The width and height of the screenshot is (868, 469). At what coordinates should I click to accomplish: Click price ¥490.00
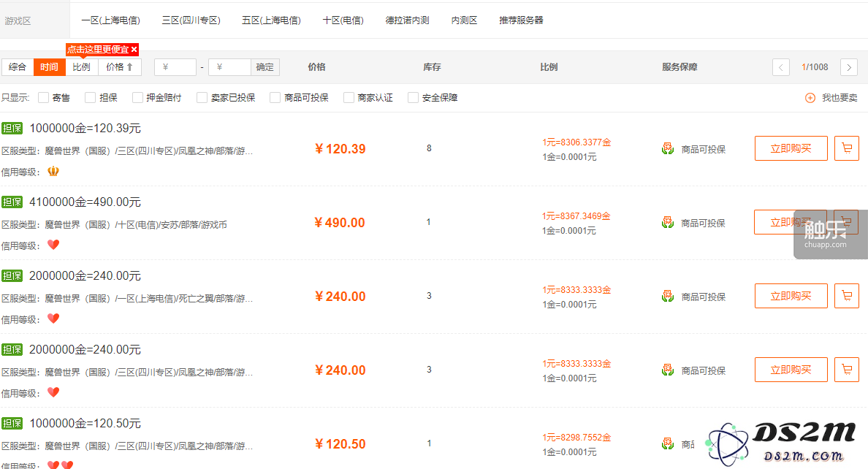(x=340, y=223)
